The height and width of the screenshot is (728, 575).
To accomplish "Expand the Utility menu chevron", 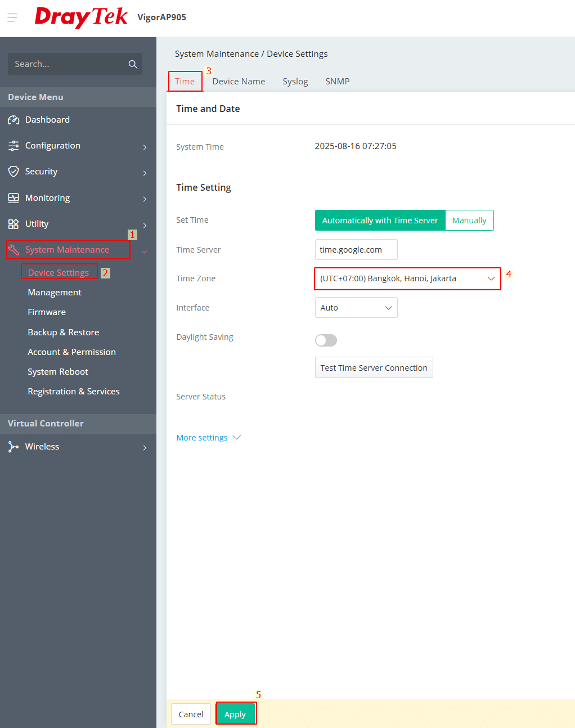I will click(145, 225).
